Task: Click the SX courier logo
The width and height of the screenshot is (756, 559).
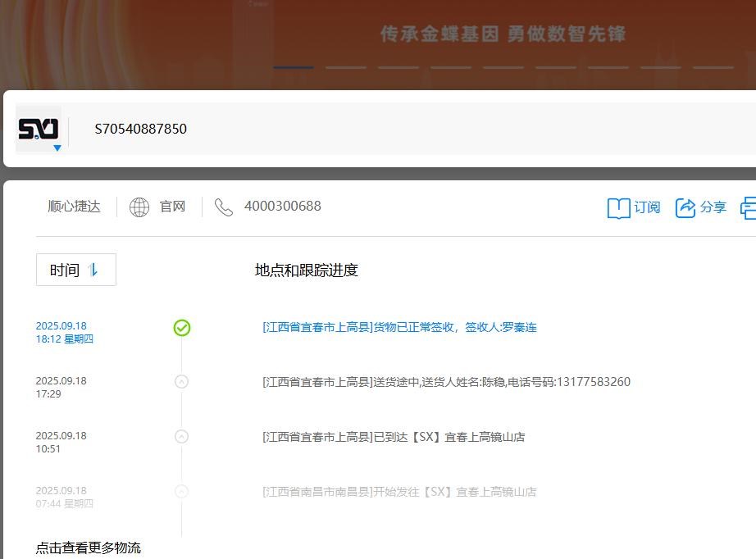Action: click(x=38, y=128)
